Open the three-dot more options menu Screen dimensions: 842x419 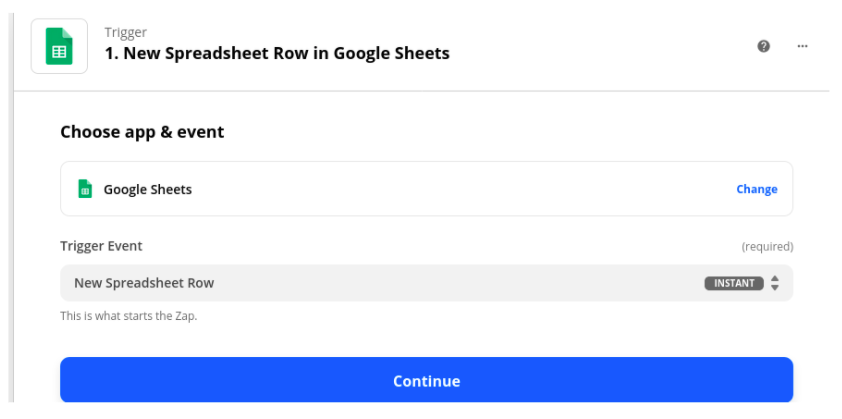click(x=802, y=46)
